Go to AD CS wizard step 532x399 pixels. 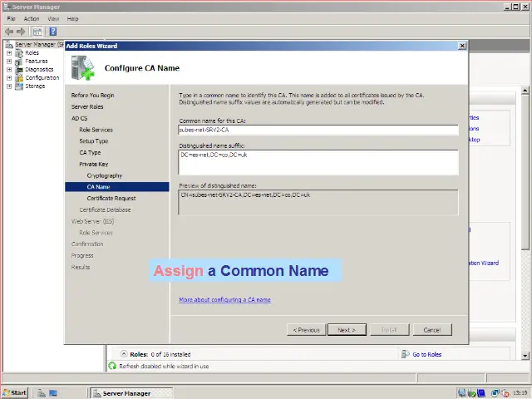(x=80, y=118)
